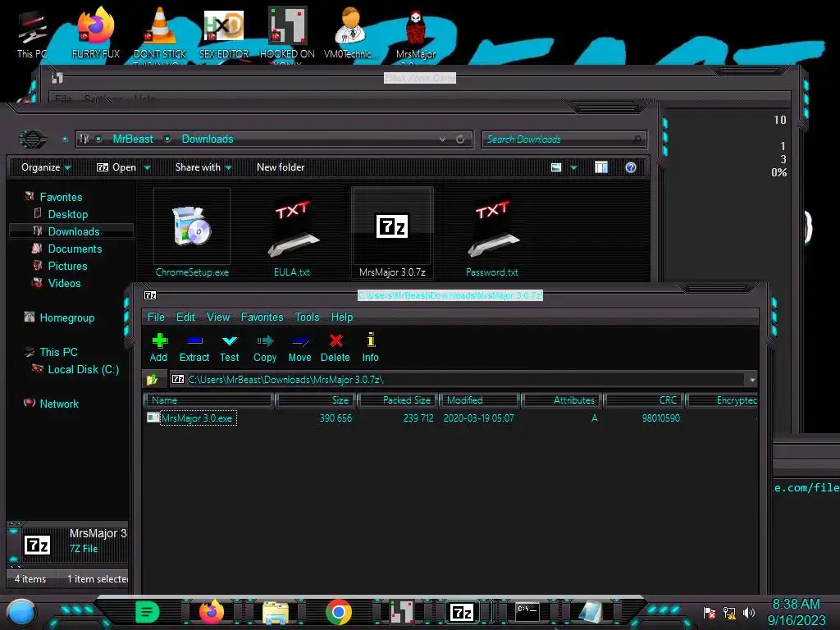
Task: Toggle the preview pane in Explorer
Action: pyautogui.click(x=601, y=167)
